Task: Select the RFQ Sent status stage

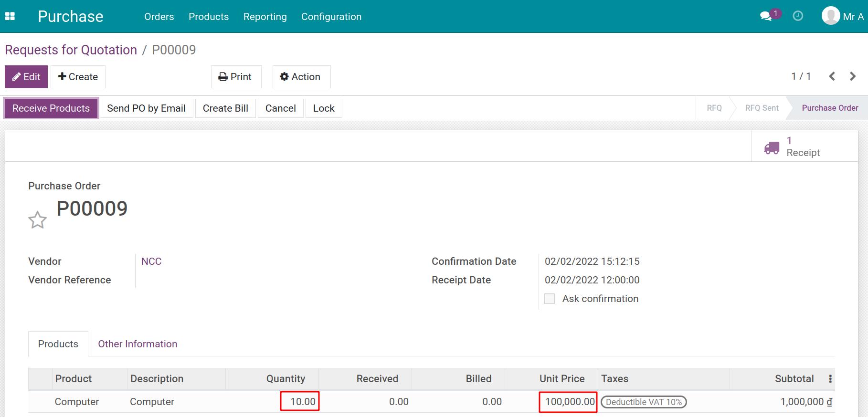Action: 762,108
